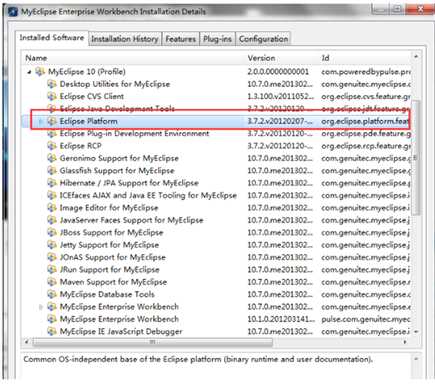Click the ICEfaces AJAX feature icon
Screen dimensions: 435x384
pyautogui.click(x=52, y=195)
